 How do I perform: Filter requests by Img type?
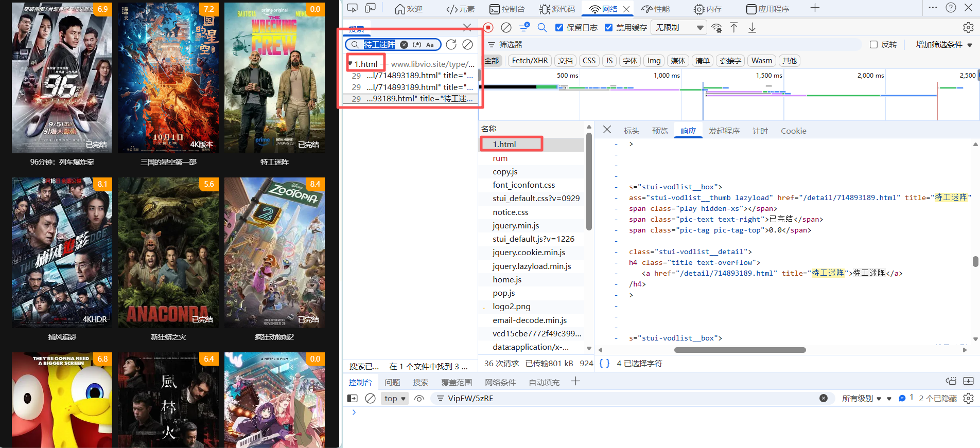coord(654,61)
